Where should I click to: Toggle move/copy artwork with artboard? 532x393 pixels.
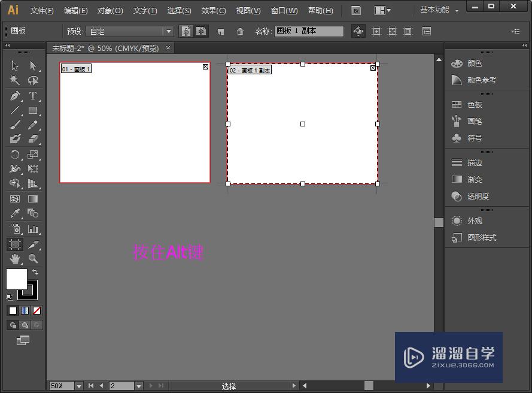tap(358, 31)
